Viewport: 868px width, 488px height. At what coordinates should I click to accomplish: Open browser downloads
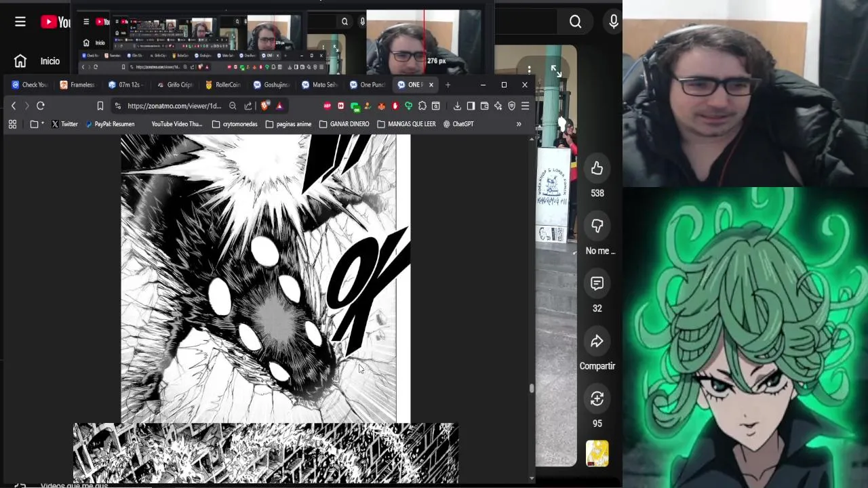tap(457, 106)
